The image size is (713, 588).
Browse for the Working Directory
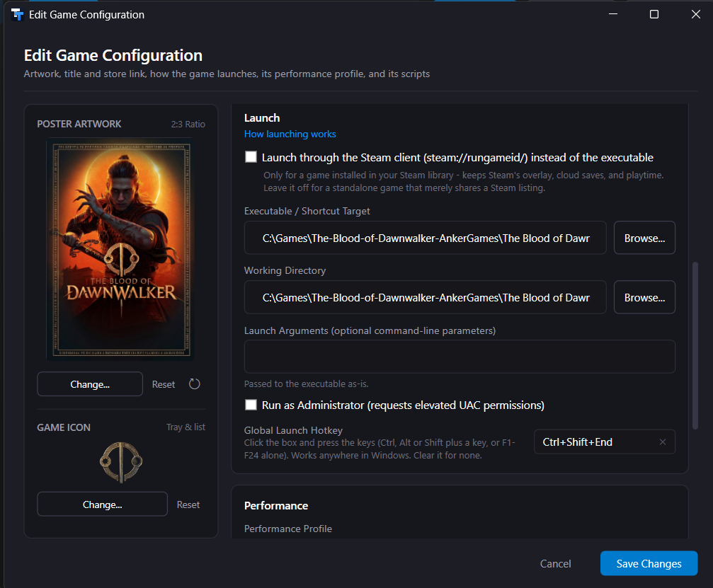(644, 297)
